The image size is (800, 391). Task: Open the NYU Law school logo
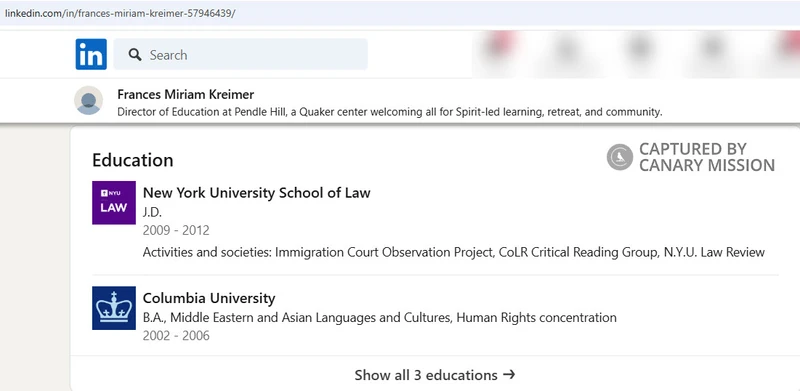pyautogui.click(x=114, y=203)
